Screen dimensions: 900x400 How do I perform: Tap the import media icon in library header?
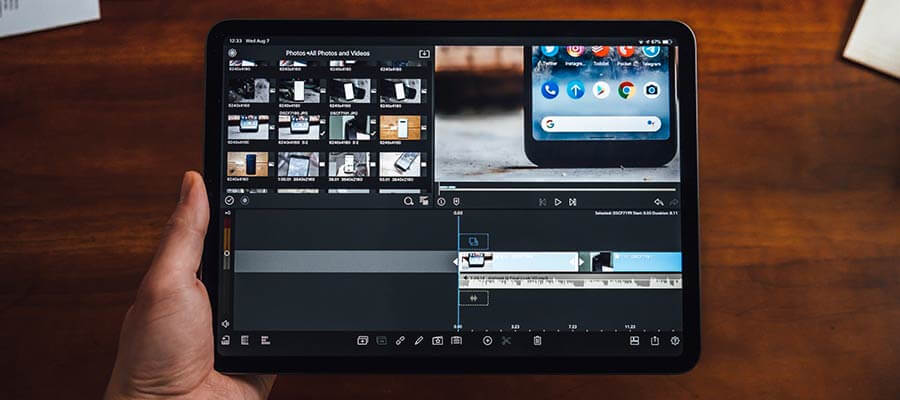[424, 53]
